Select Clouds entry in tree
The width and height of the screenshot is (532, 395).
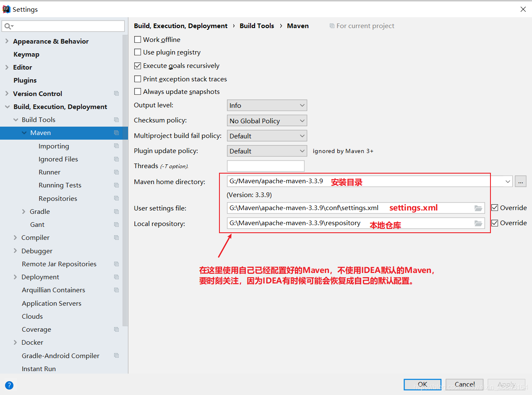coord(32,316)
